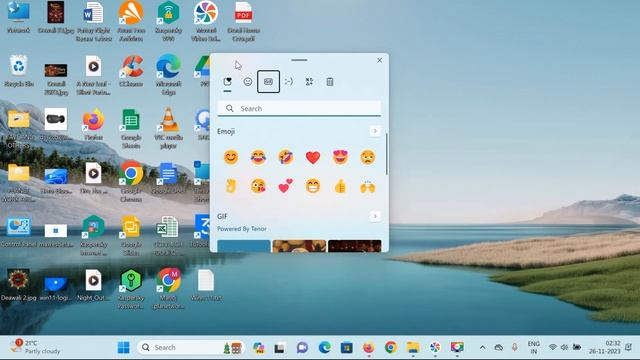
Task: Open Chat from the taskbar
Action: pyautogui.click(x=302, y=347)
